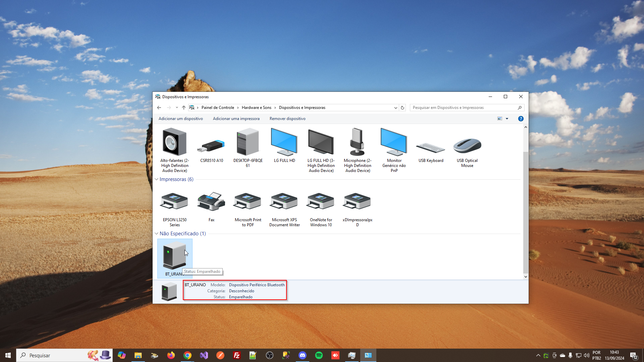Click the scrollbar down arrow
The image size is (644, 362).
click(x=526, y=277)
